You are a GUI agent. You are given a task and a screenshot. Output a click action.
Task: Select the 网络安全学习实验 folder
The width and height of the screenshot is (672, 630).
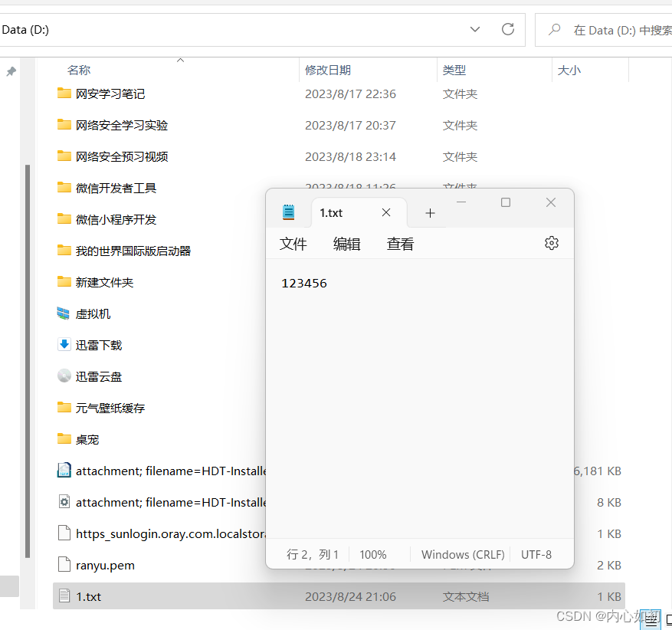[x=122, y=125]
